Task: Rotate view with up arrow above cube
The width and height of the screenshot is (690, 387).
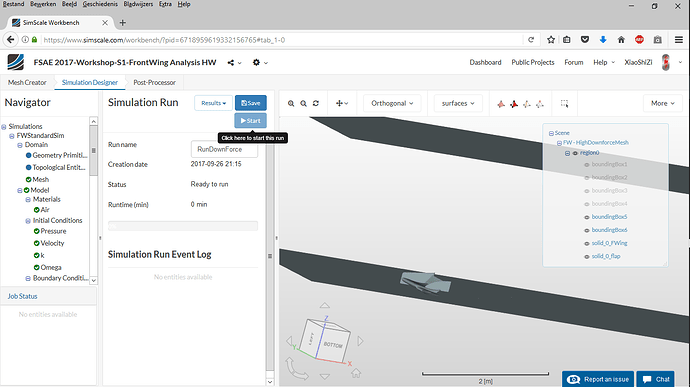Action: tap(325, 305)
